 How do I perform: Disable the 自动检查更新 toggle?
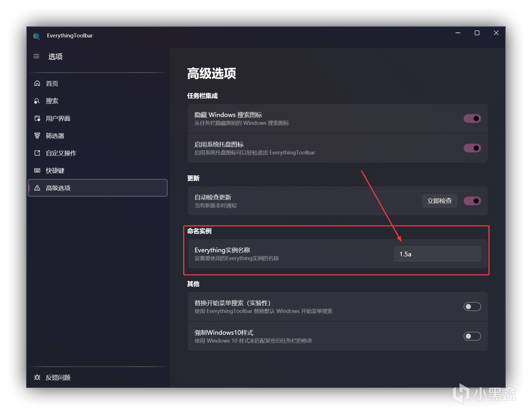(x=472, y=201)
